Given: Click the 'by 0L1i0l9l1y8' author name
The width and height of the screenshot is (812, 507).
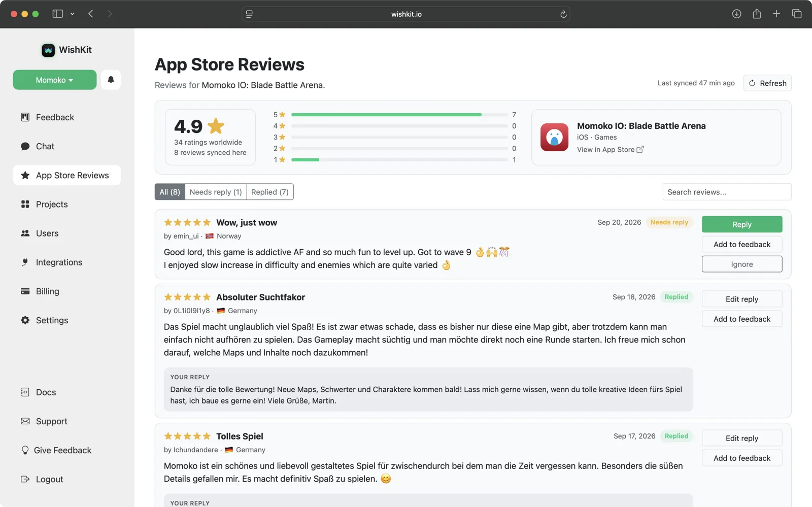Looking at the screenshot, I should coord(187,311).
